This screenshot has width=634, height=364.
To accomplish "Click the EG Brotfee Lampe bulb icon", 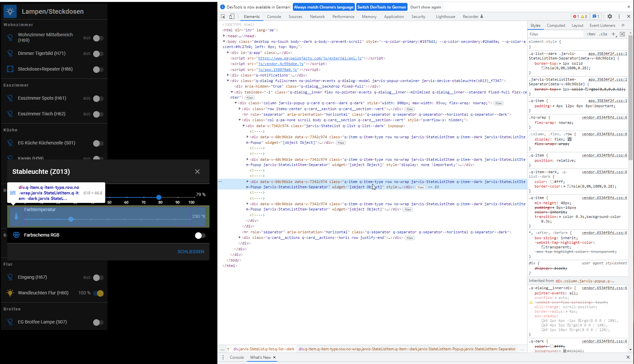I will [x=10, y=322].
